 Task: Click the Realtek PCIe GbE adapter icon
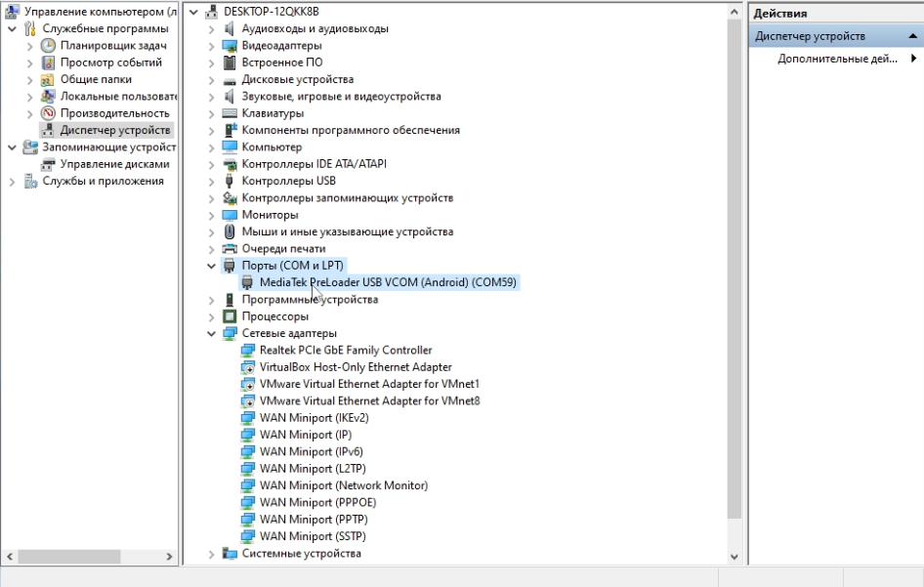click(247, 351)
